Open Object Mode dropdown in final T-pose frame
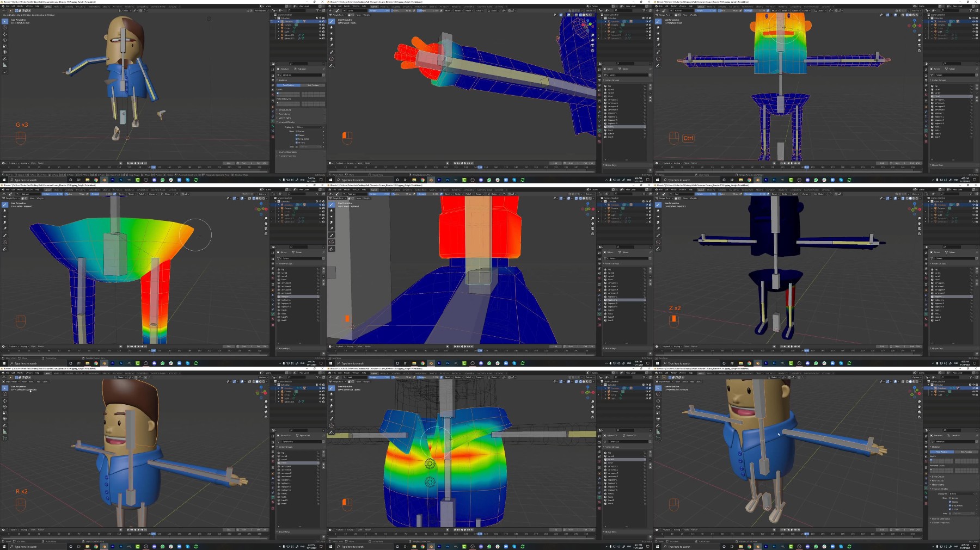Screen dimensions: 980x550 point(664,381)
